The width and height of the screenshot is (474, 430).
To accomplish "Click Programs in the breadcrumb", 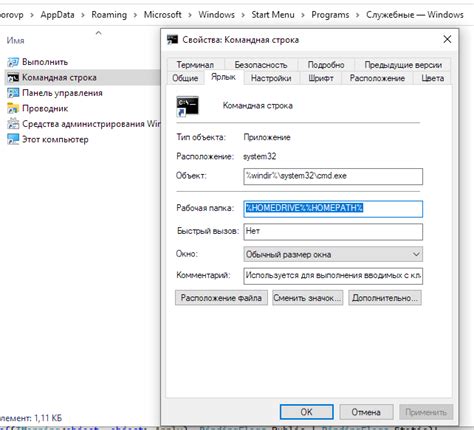I will (x=330, y=15).
